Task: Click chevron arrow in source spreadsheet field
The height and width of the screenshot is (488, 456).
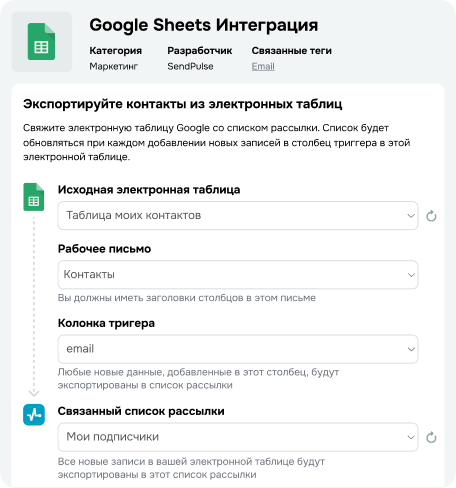Action: (411, 216)
